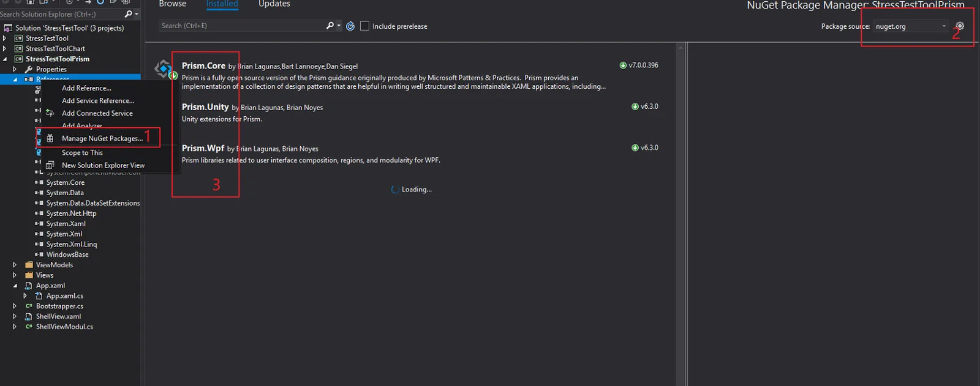The height and width of the screenshot is (386, 980).
Task: Choose New Solution Explorer View entry
Action: tap(103, 165)
